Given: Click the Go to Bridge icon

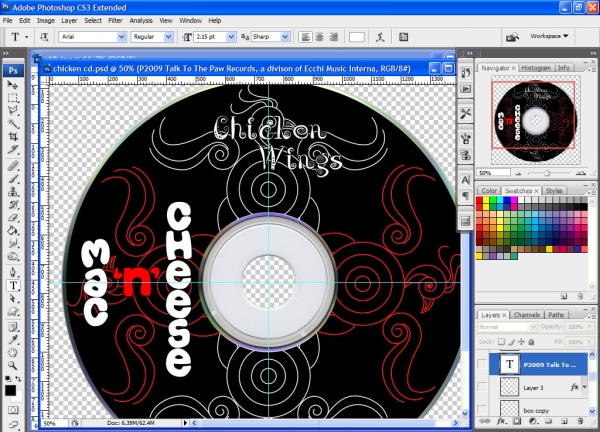Looking at the screenshot, I should pos(512,37).
